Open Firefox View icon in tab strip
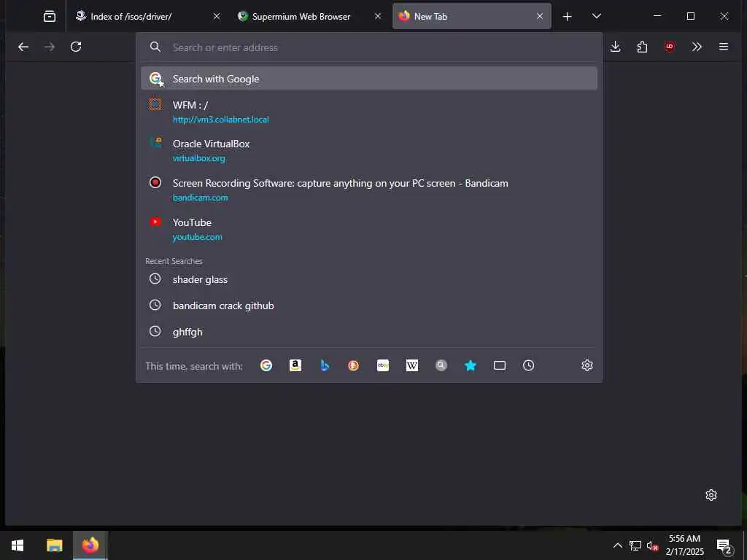The width and height of the screenshot is (747, 560). pos(50,17)
